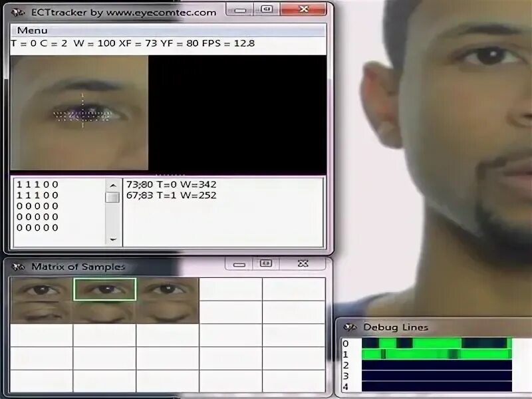Click the Debug Lines window icon
The width and height of the screenshot is (532, 399).
pyautogui.click(x=350, y=327)
